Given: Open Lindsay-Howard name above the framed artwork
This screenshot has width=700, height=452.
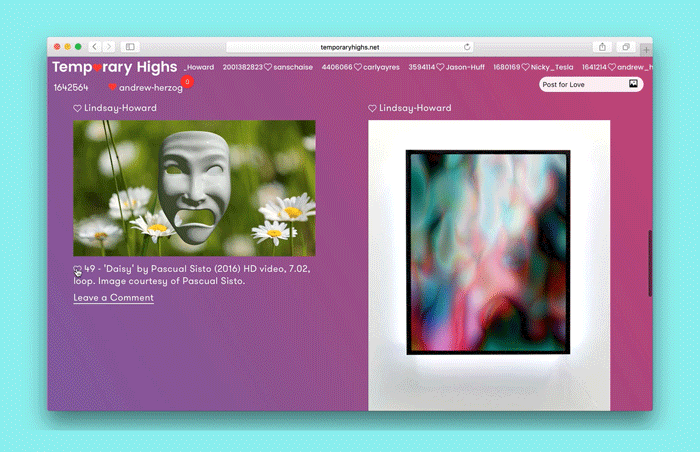Looking at the screenshot, I should 415,108.
